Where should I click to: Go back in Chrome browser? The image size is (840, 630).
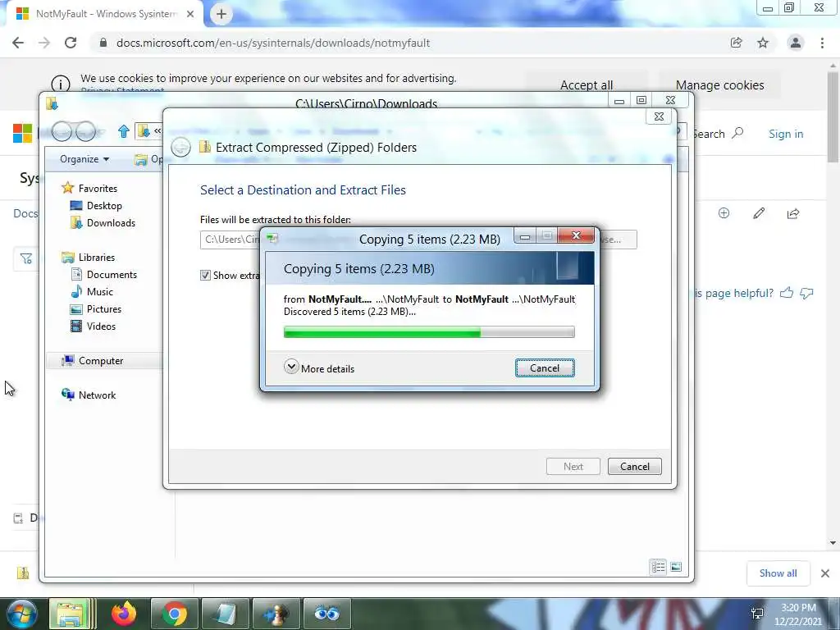pyautogui.click(x=18, y=43)
